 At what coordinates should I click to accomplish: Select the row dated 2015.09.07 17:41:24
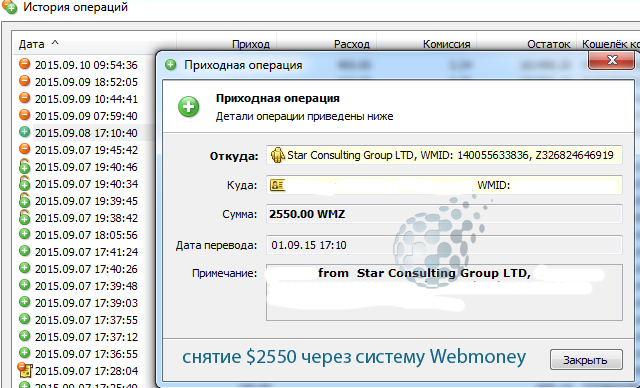(x=86, y=252)
